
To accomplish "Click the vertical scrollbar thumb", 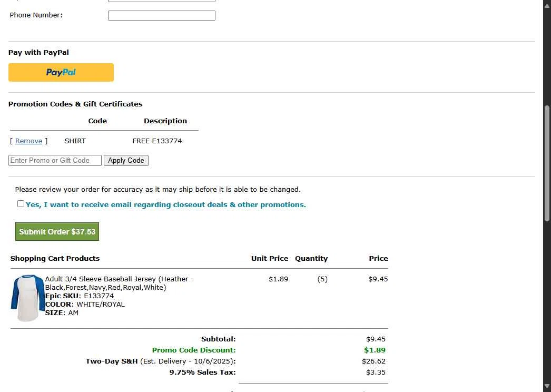I will (547, 163).
